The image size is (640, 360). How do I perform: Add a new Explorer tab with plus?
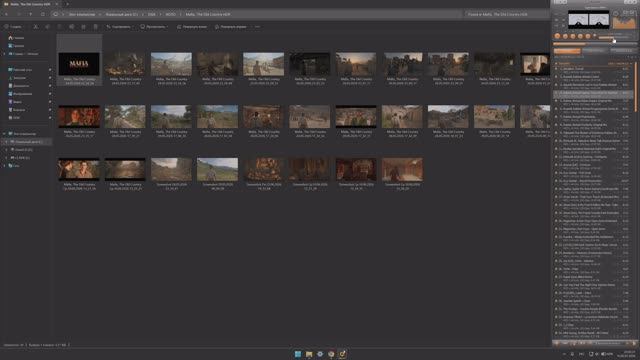pyautogui.click(x=67, y=4)
